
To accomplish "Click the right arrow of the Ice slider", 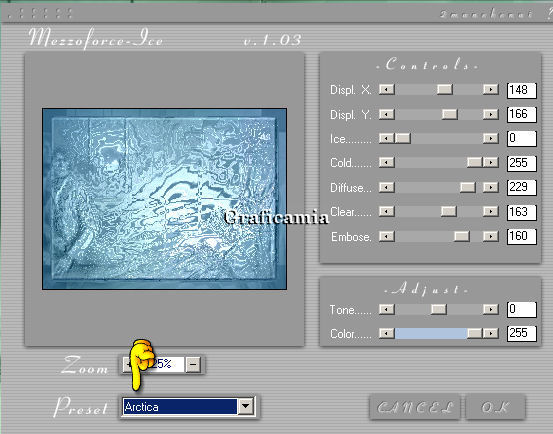I will [x=491, y=138].
